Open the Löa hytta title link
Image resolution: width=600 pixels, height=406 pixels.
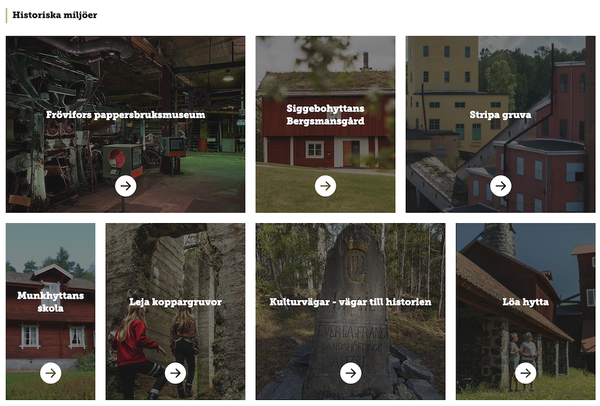(x=525, y=302)
